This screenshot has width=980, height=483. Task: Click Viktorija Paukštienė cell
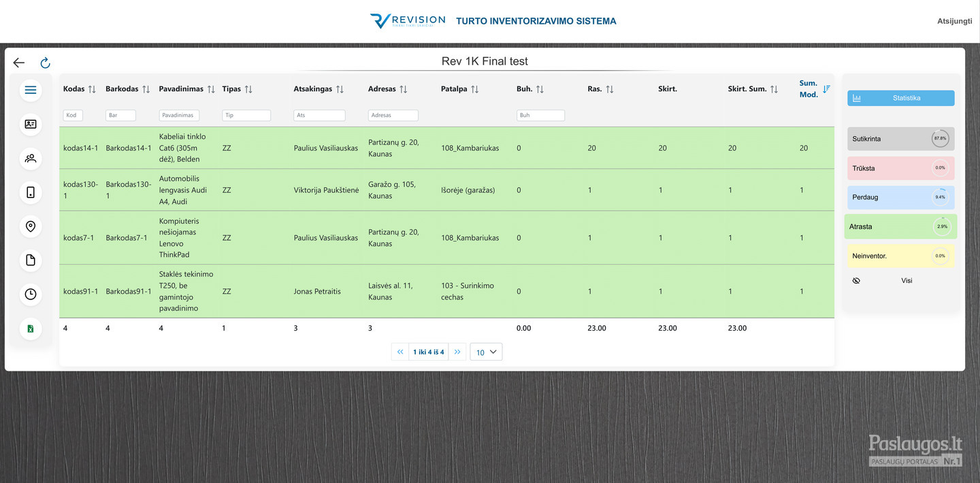[326, 190]
